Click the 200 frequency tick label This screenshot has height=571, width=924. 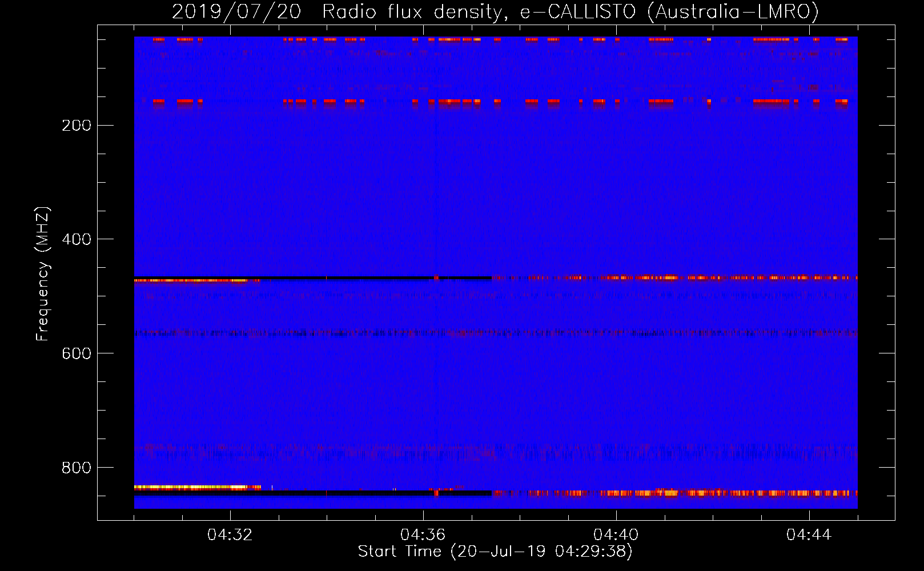(x=77, y=125)
